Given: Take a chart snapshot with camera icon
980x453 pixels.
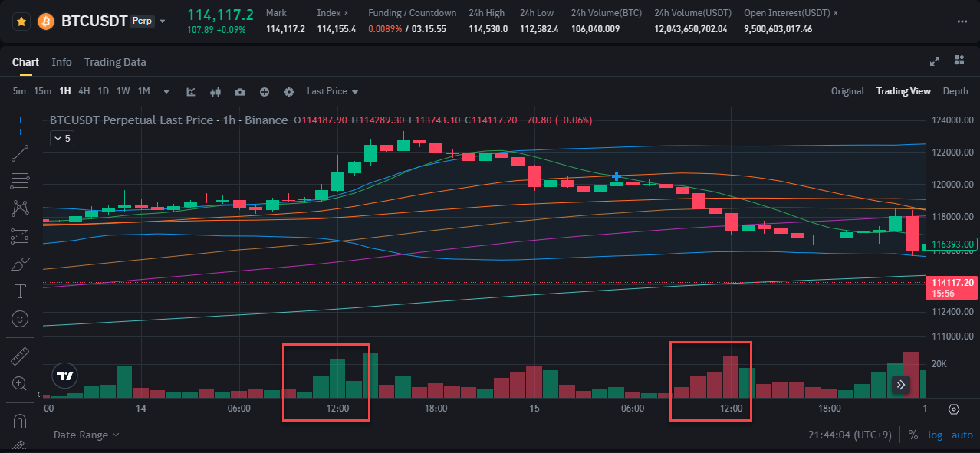Looking at the screenshot, I should click(x=240, y=92).
